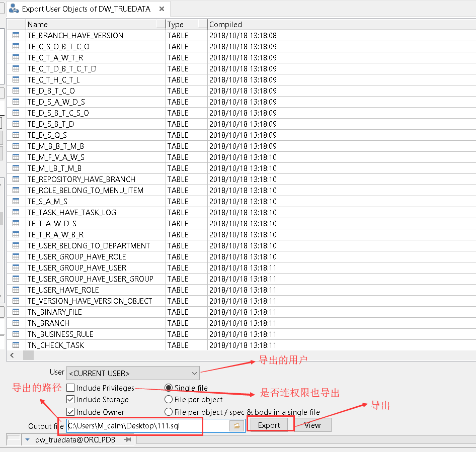Open the User <CURRENT USER> dropdown

tap(133, 373)
